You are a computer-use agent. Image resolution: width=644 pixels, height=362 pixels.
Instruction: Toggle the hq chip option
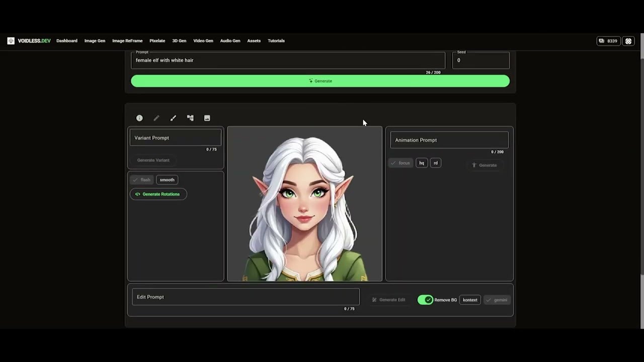click(422, 163)
